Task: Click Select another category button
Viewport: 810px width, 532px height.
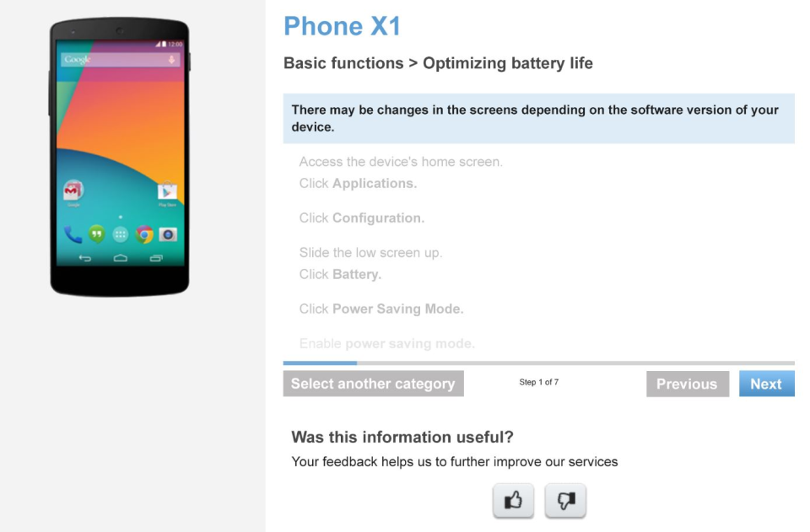Action: [x=373, y=384]
